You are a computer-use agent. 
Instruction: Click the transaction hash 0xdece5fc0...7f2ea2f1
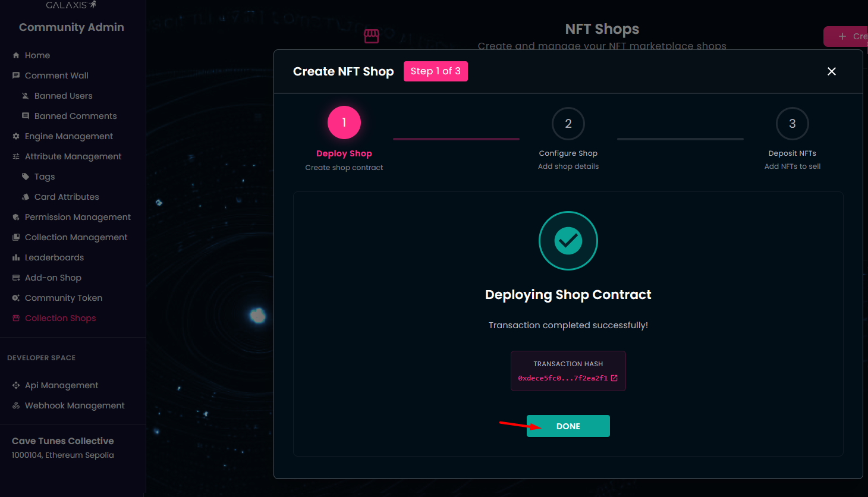coord(562,378)
